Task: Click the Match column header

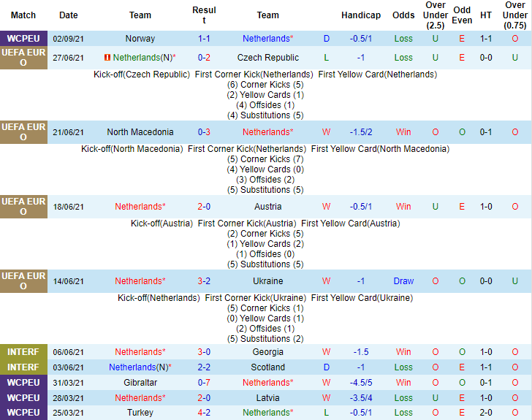Action: [23, 15]
